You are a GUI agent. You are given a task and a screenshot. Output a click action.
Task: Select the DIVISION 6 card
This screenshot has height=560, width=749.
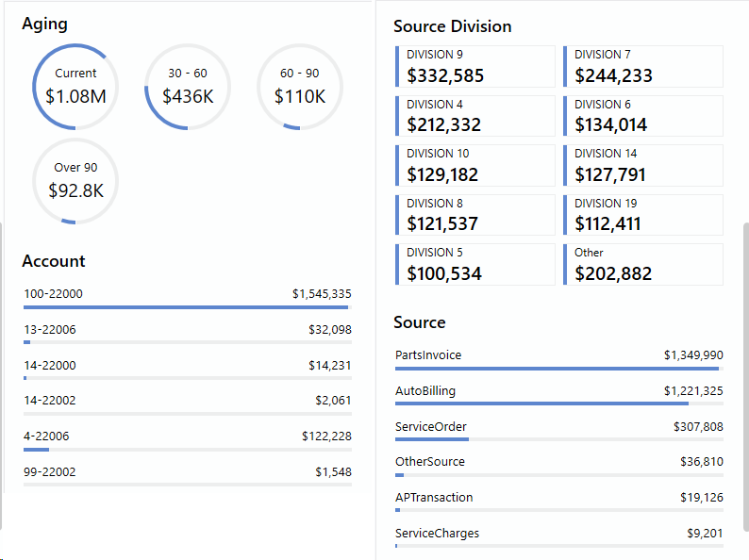[644, 115]
